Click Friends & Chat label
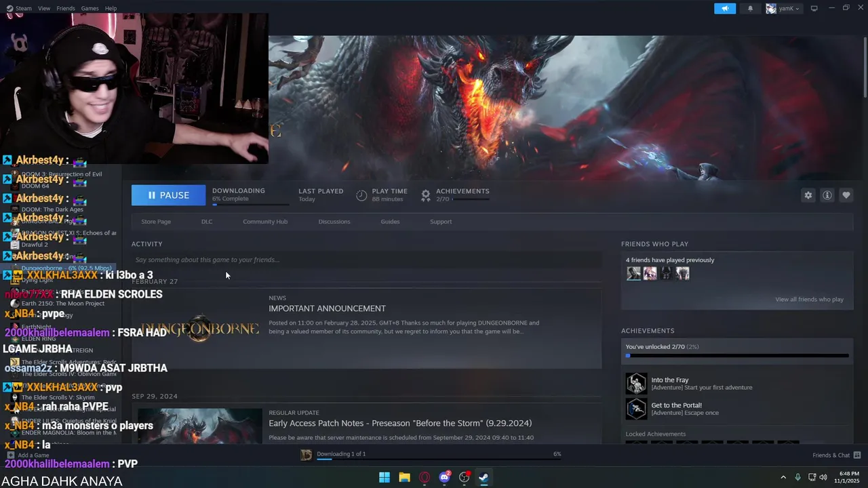Image resolution: width=868 pixels, height=488 pixels. pyautogui.click(x=831, y=455)
